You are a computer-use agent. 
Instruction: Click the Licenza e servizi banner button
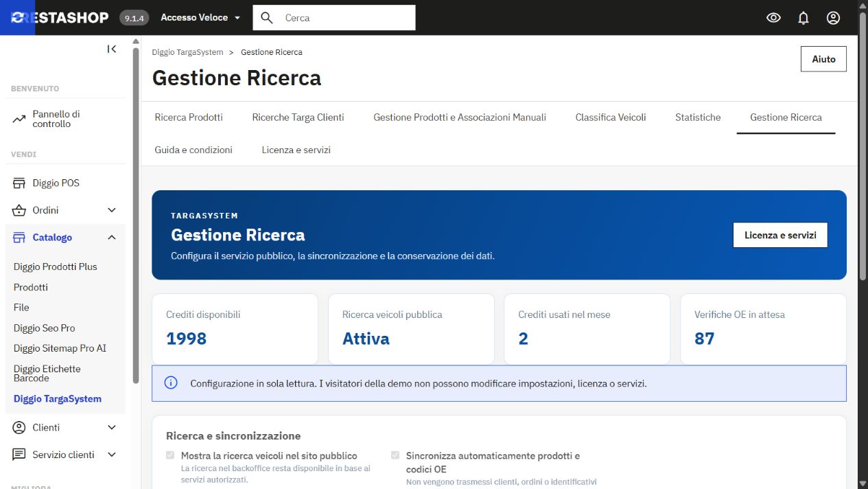pyautogui.click(x=780, y=235)
